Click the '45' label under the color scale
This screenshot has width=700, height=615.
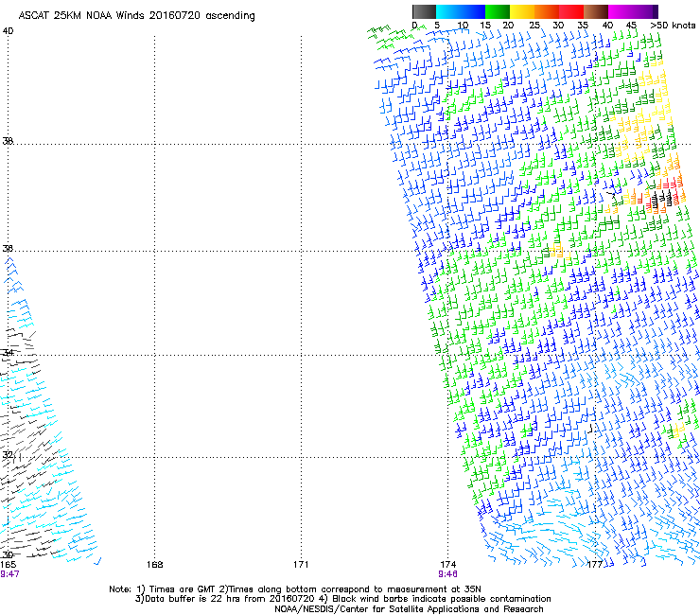coord(631,26)
